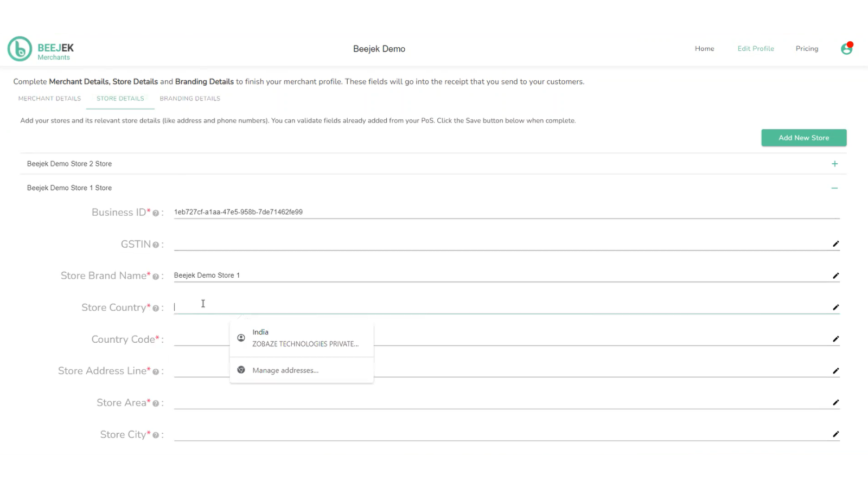868x488 pixels.
Task: Click the help icon beside GSTIN
Action: click(x=156, y=245)
